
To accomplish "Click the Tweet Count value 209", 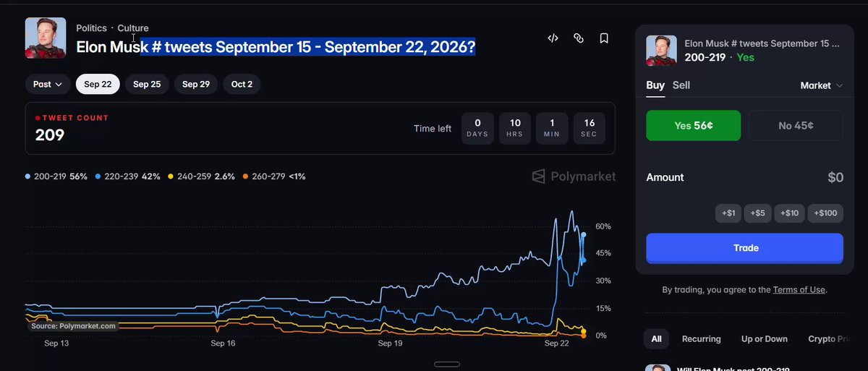I will pyautogui.click(x=50, y=135).
